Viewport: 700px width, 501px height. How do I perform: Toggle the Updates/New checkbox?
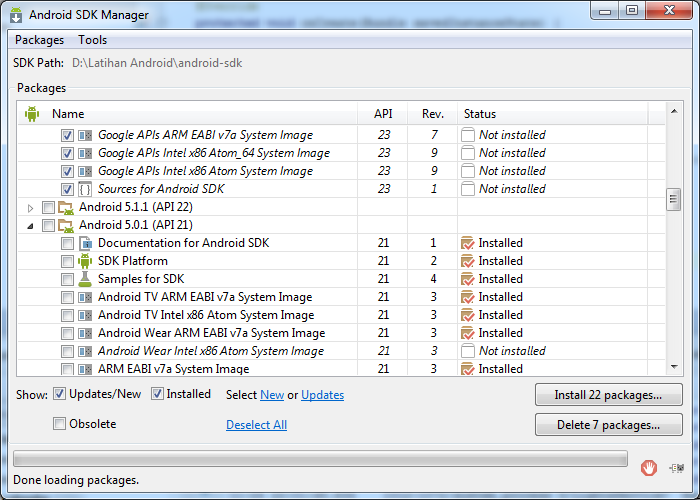tap(60, 394)
